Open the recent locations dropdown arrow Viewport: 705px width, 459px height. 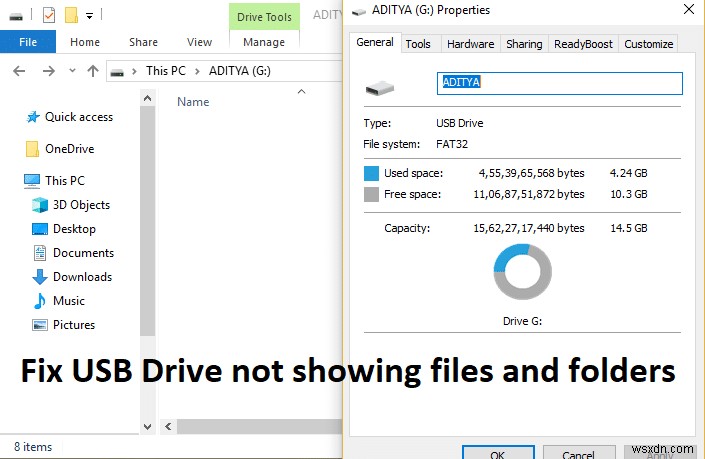[72, 71]
